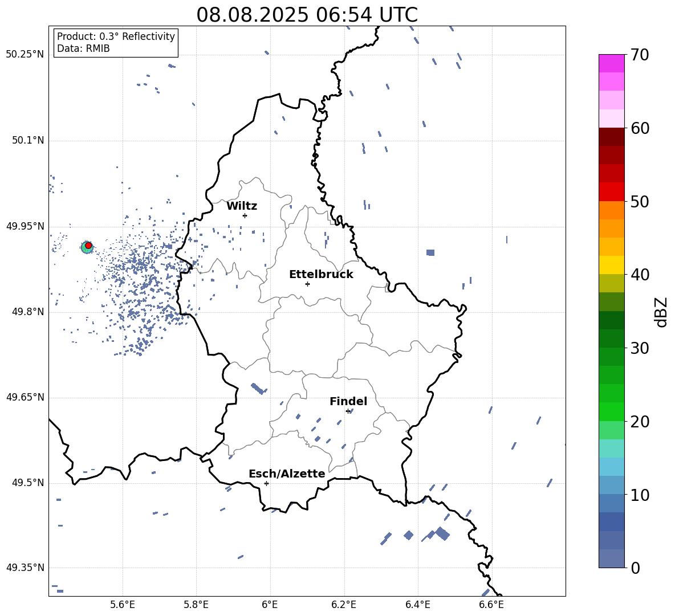Click the dBZ colorbar axis label
This screenshot has width=675, height=616.
click(x=661, y=312)
